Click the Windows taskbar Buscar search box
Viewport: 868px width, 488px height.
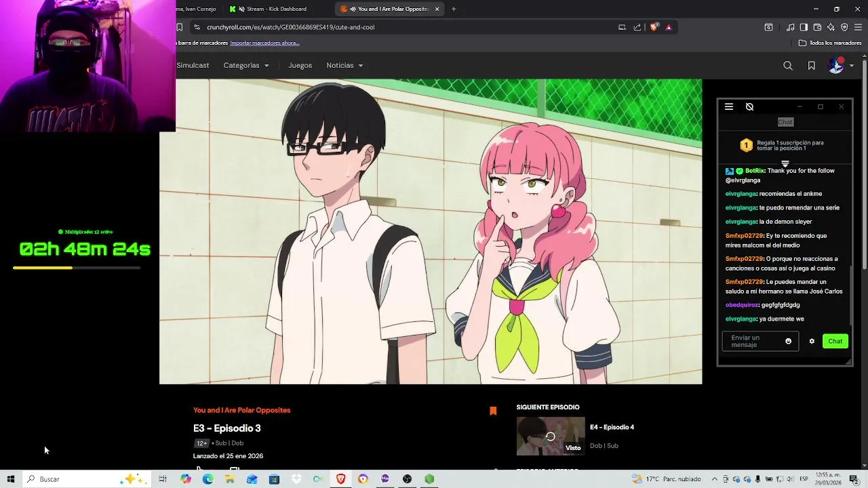point(87,479)
